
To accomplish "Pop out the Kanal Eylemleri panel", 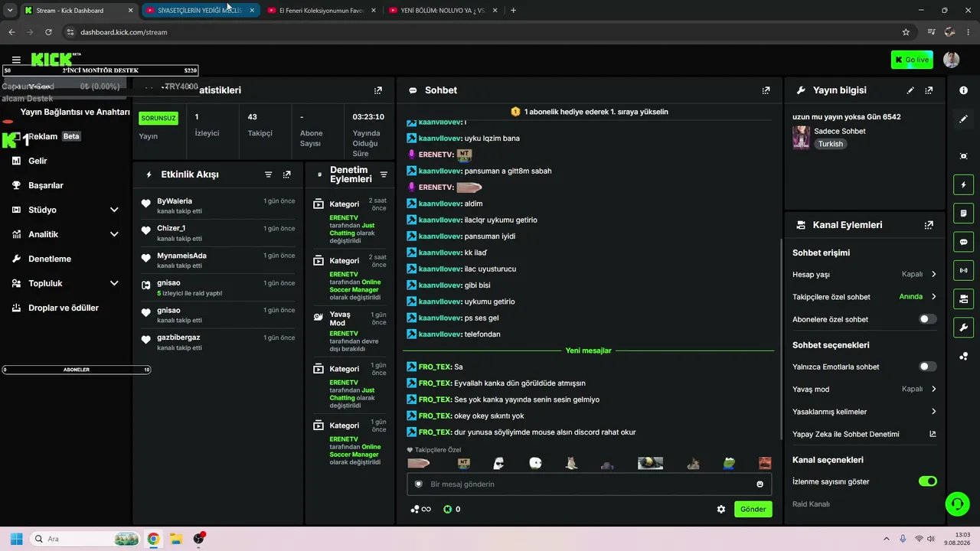I will point(929,225).
